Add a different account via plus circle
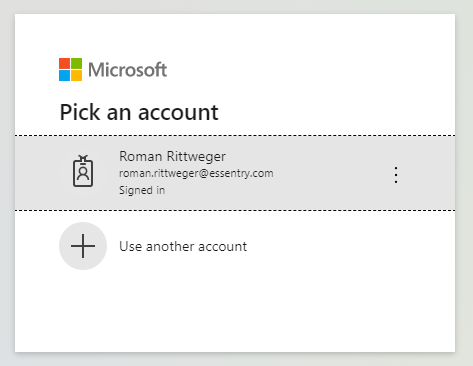The height and width of the screenshot is (366, 473). [83, 246]
